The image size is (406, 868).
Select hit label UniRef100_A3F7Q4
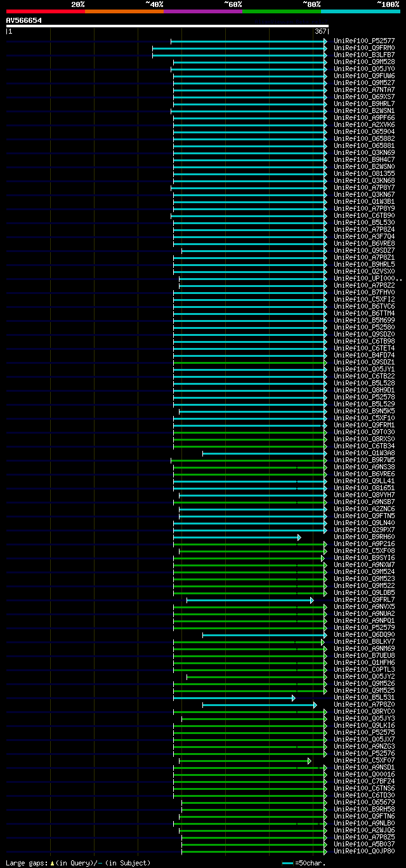[364, 236]
